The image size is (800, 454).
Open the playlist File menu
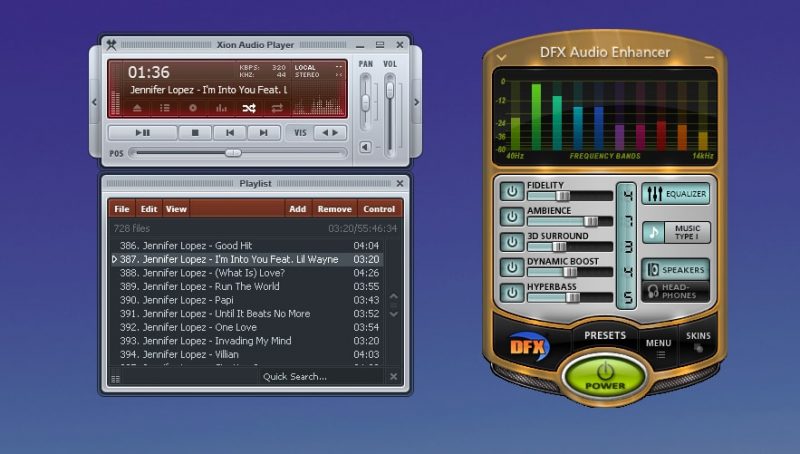click(121, 209)
